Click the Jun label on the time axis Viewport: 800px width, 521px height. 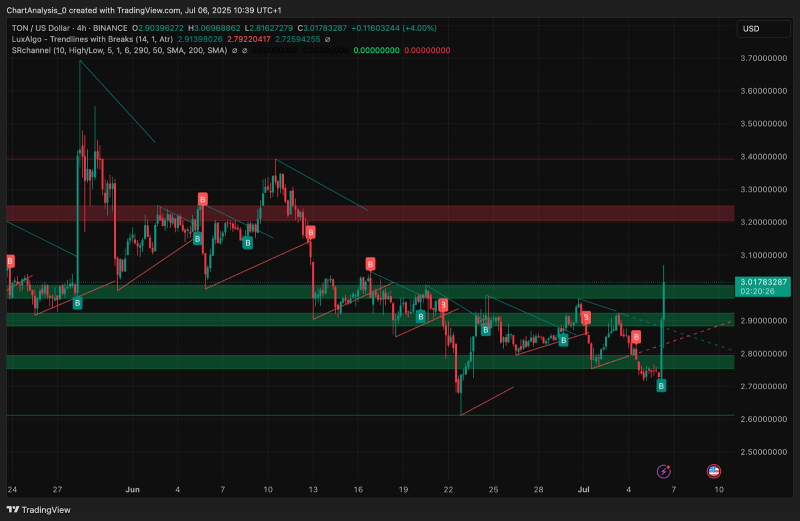point(133,489)
